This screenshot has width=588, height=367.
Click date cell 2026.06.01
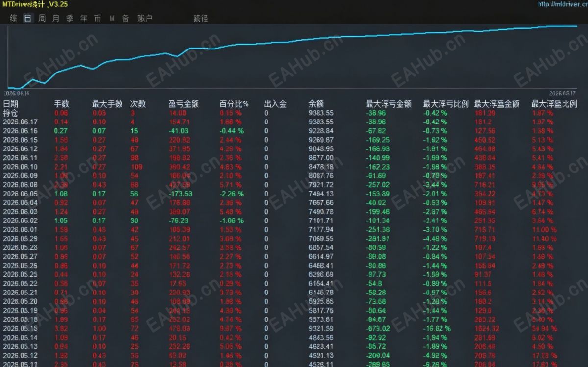(x=20, y=230)
